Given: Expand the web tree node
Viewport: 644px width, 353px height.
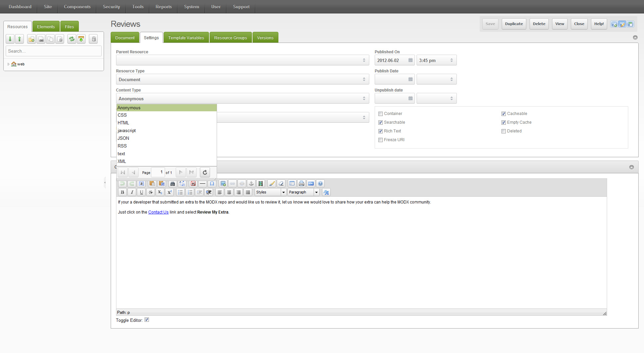Looking at the screenshot, I should (8, 64).
